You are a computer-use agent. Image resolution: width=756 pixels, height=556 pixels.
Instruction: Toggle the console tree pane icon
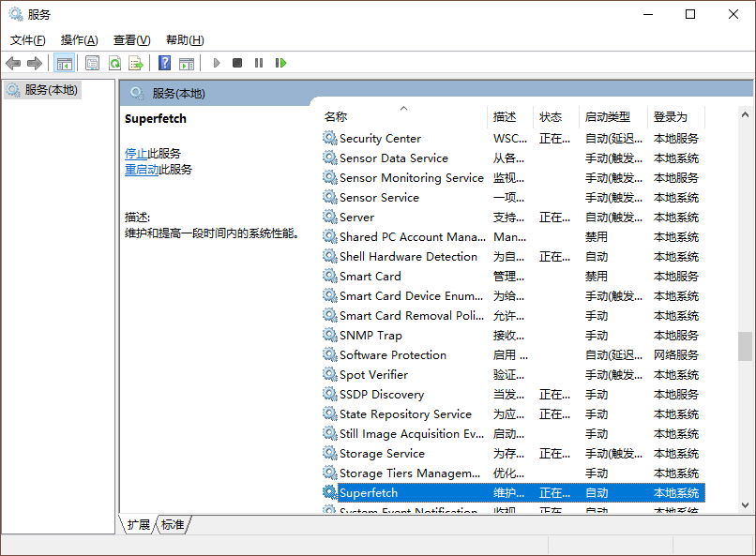coord(65,63)
